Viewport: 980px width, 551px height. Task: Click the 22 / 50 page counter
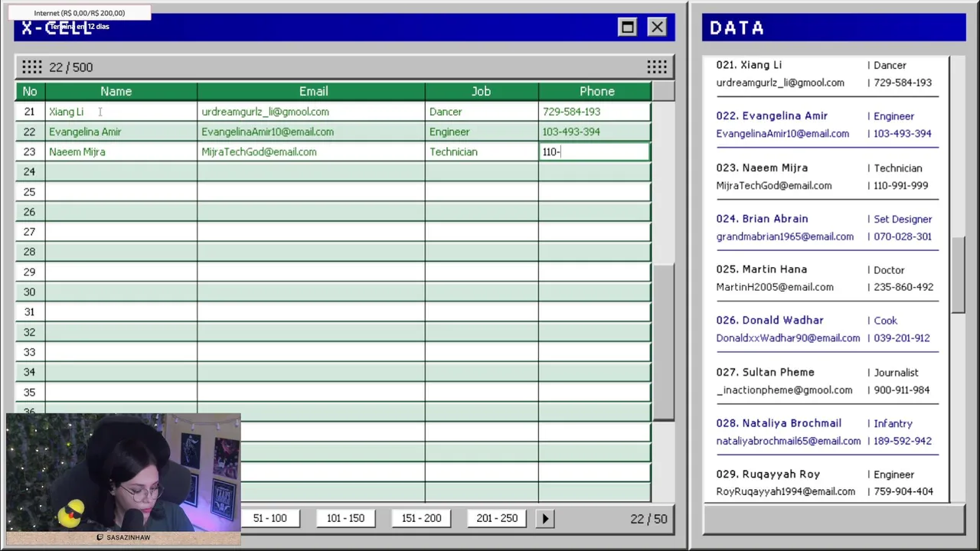click(x=648, y=519)
